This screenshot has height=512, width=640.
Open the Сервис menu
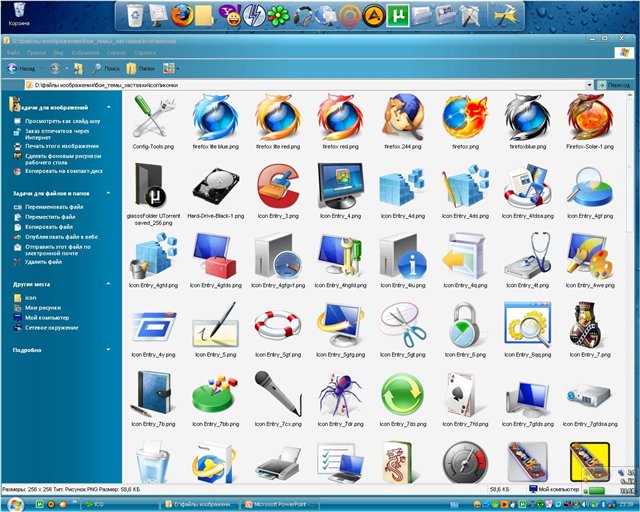[117, 53]
